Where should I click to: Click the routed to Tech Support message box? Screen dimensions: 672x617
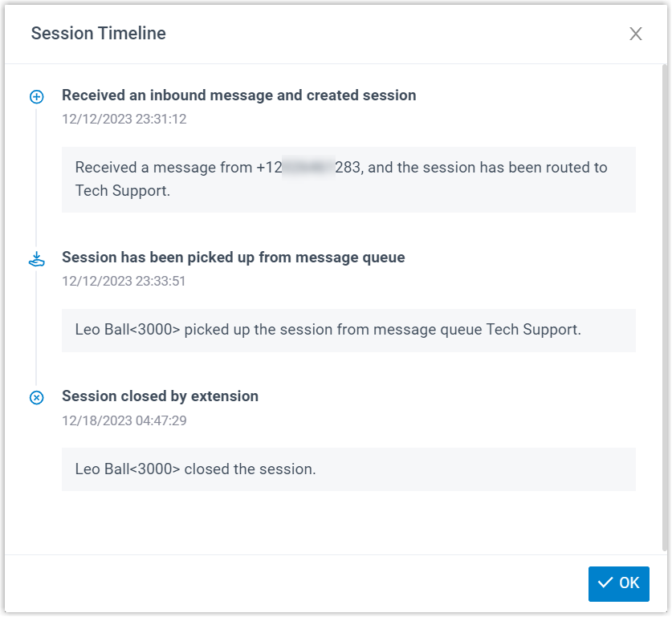point(348,179)
